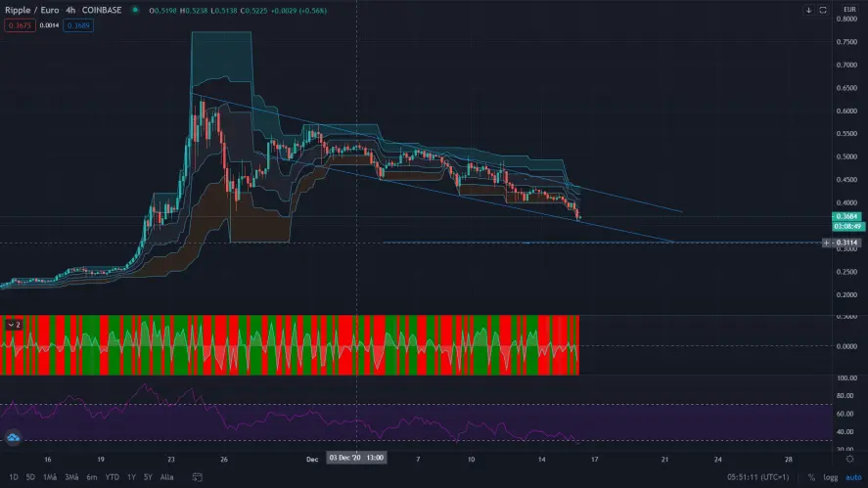Click the spread value 0.0014
This screenshot has width=868, height=488.
pos(49,25)
